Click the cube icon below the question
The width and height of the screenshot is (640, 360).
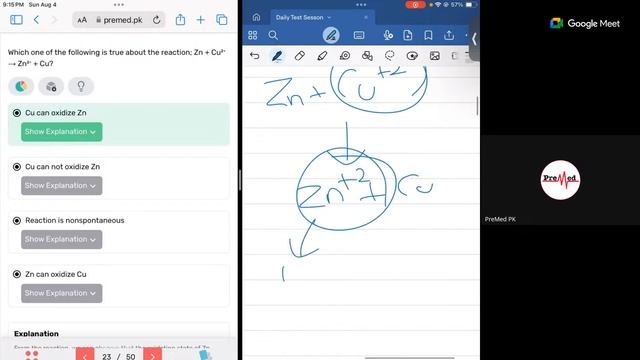pos(51,86)
